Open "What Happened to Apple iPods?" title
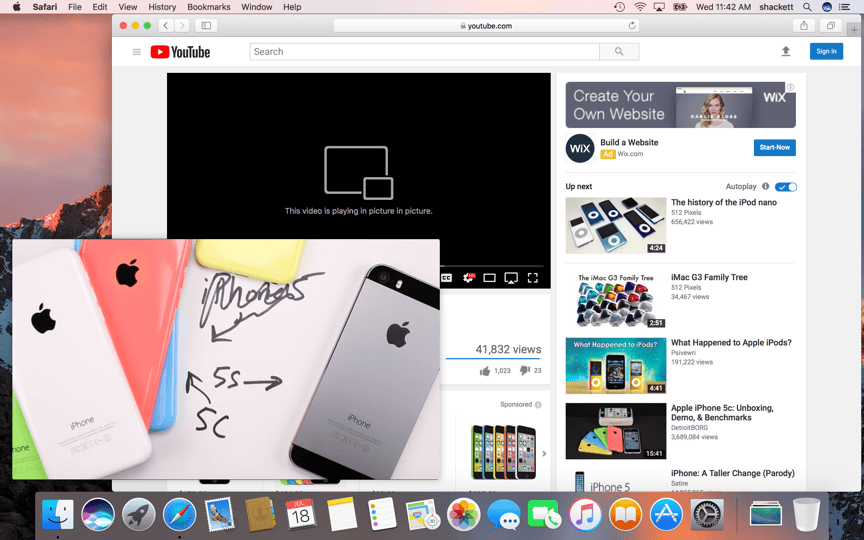Image resolution: width=864 pixels, height=540 pixels. [731, 342]
